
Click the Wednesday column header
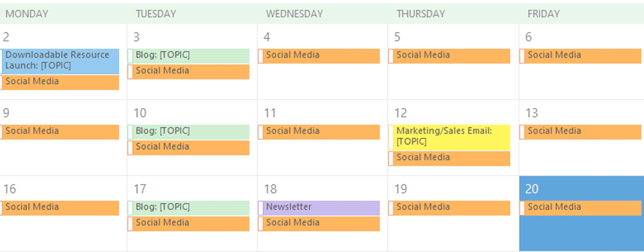[x=294, y=14]
